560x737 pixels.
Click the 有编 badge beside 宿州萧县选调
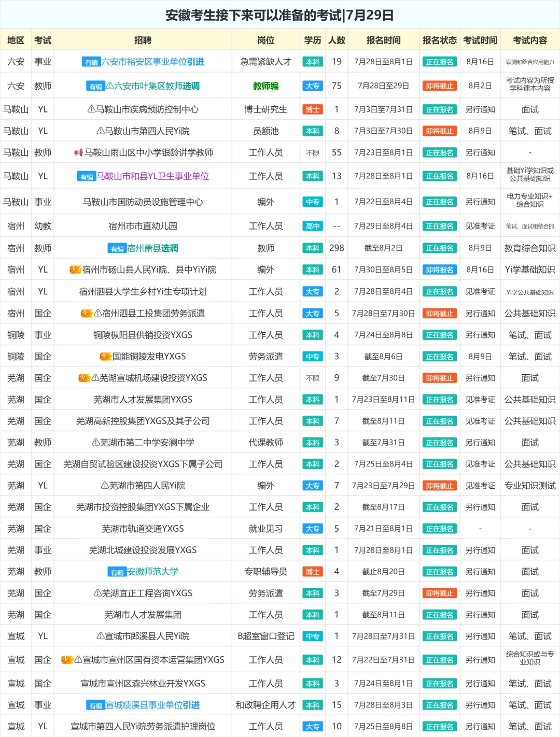(x=117, y=249)
